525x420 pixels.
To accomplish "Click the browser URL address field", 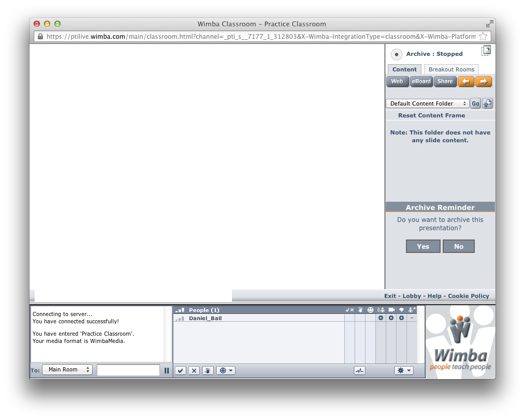I will [x=261, y=36].
